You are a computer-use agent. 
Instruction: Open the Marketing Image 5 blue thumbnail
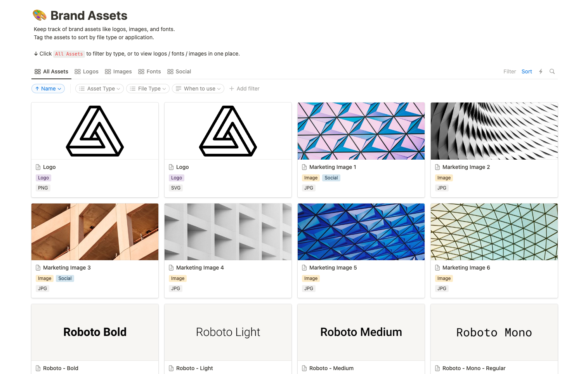click(x=361, y=232)
